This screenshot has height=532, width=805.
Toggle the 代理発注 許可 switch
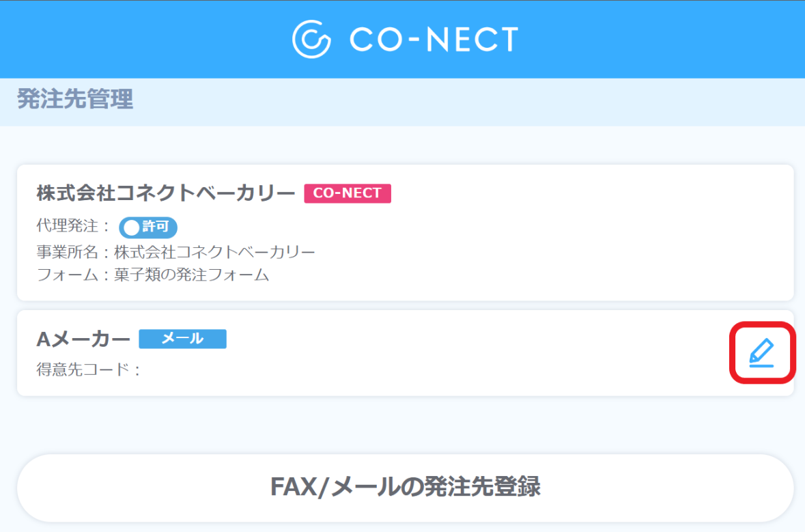[148, 227]
